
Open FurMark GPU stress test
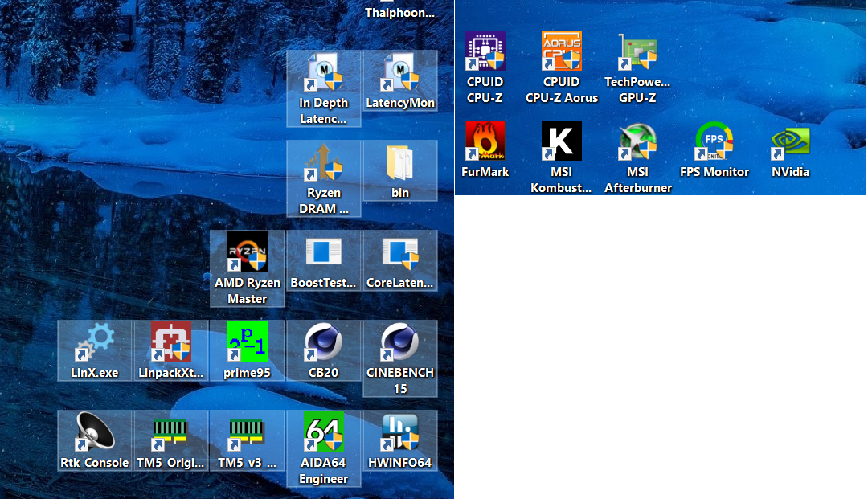pyautogui.click(x=485, y=149)
